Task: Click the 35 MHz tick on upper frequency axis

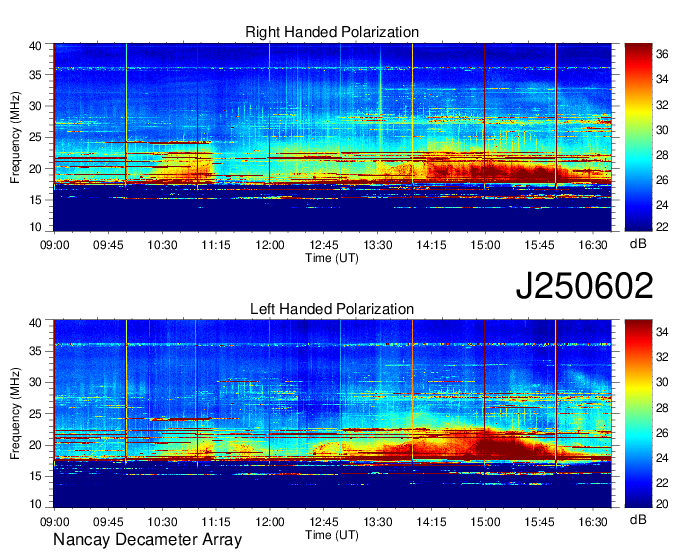Action: 35,75
